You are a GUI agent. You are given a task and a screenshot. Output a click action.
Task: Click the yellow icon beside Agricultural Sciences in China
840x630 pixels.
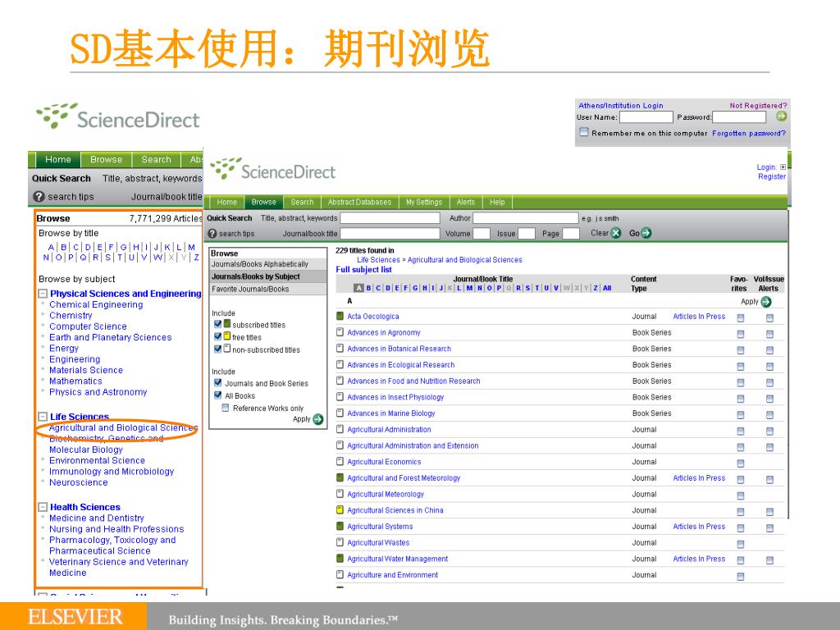(340, 510)
